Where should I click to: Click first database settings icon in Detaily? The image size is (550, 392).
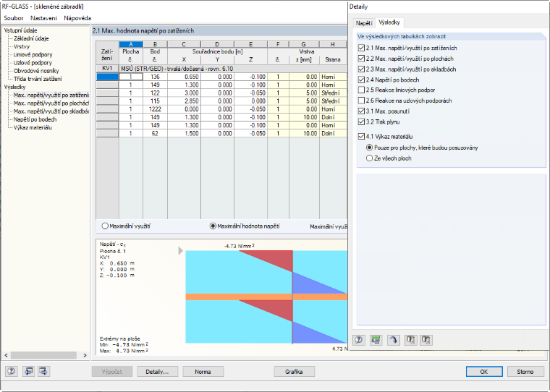pos(410,340)
